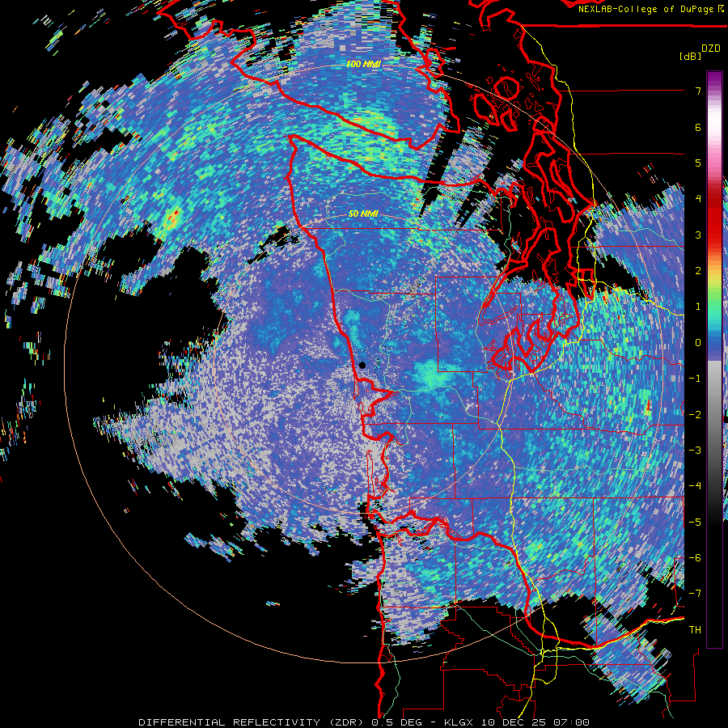Click the [dB] units label
Screen dimensions: 728x728
[690, 56]
